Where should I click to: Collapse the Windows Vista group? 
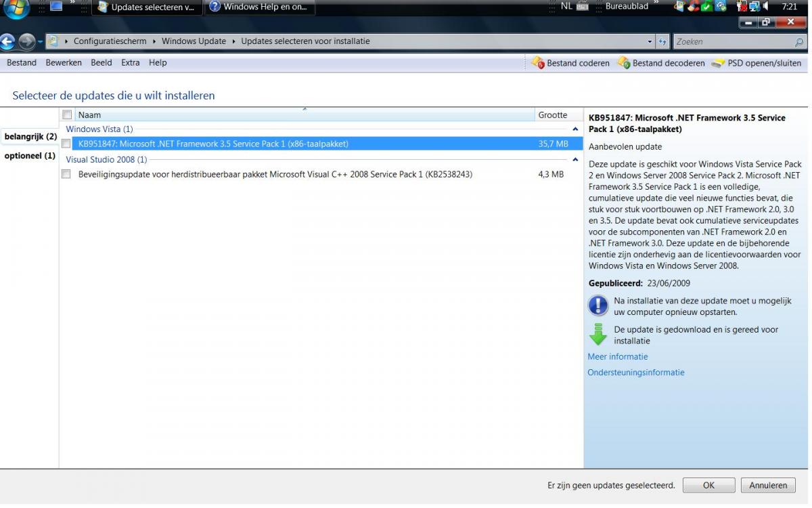[x=575, y=129]
